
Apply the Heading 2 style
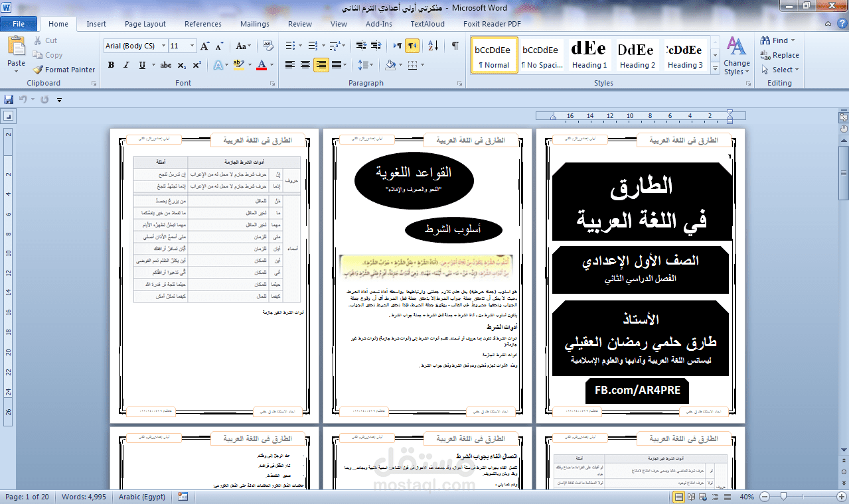click(x=637, y=55)
